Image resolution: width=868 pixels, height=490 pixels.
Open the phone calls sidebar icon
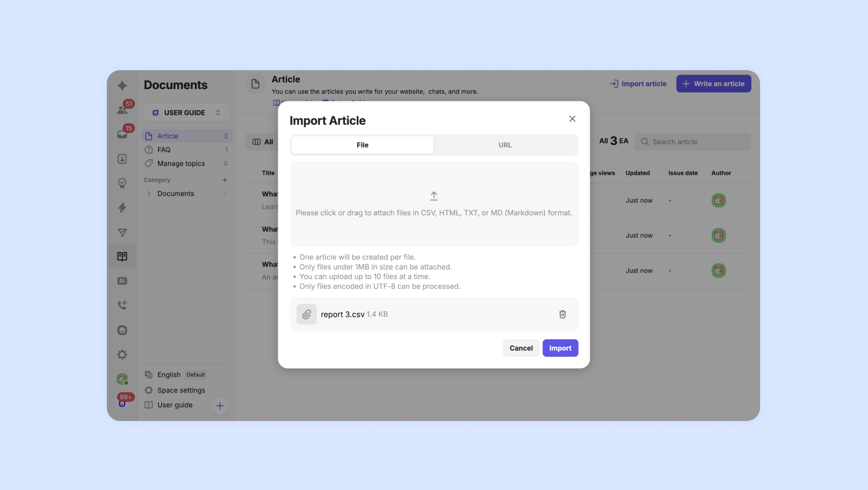[122, 305]
